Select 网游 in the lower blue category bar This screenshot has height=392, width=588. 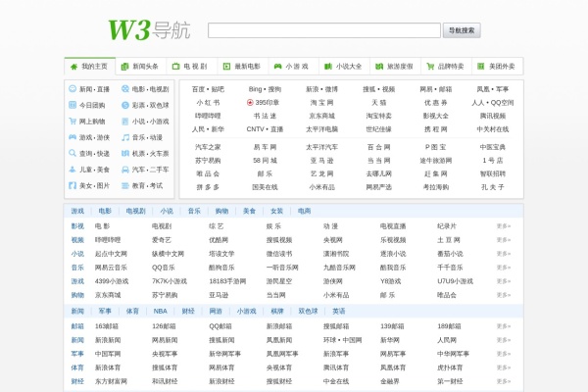pyautogui.click(x=216, y=311)
